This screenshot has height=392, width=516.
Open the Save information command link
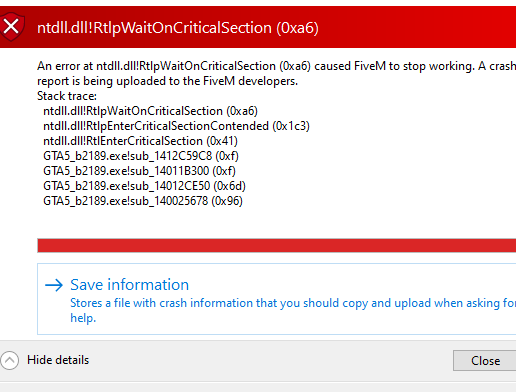(277, 299)
